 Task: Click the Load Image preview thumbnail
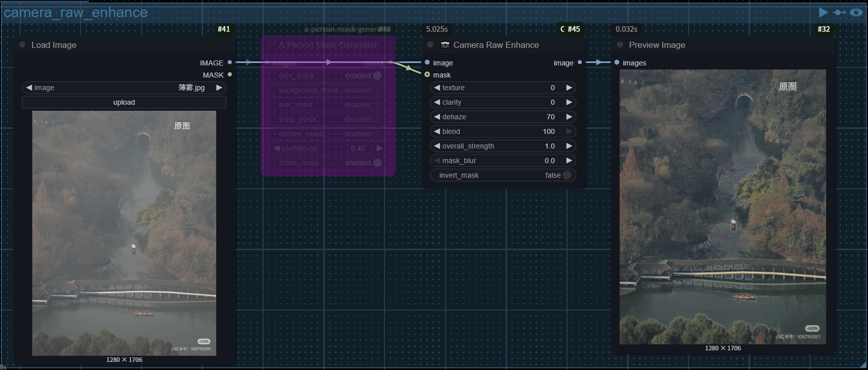(x=124, y=233)
